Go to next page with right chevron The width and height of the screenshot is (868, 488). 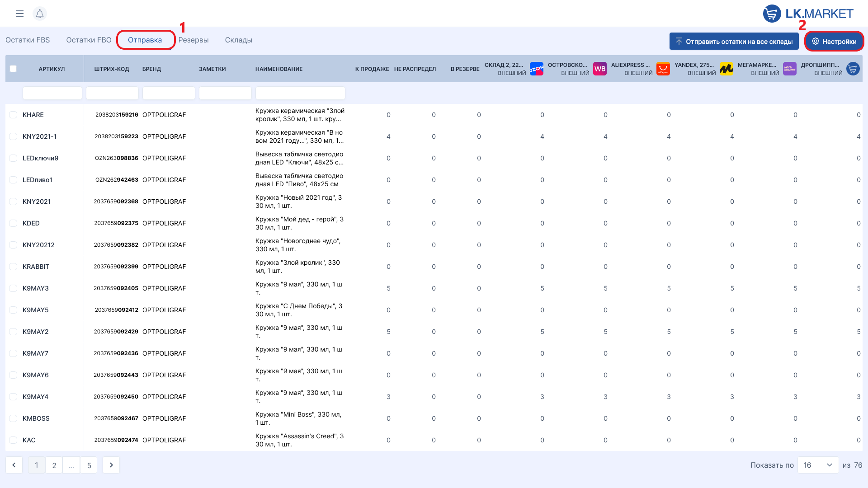111,465
